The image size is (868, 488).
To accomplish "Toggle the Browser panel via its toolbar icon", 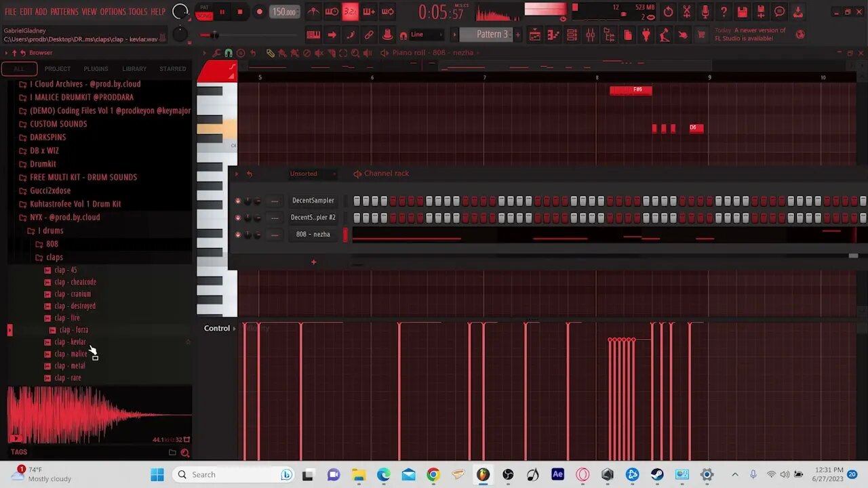I will pos(609,35).
